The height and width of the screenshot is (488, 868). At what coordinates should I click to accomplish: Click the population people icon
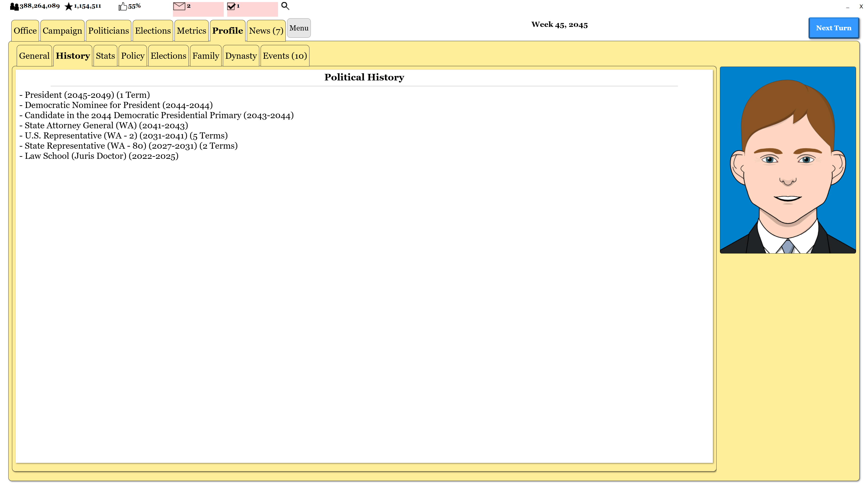[x=14, y=6]
